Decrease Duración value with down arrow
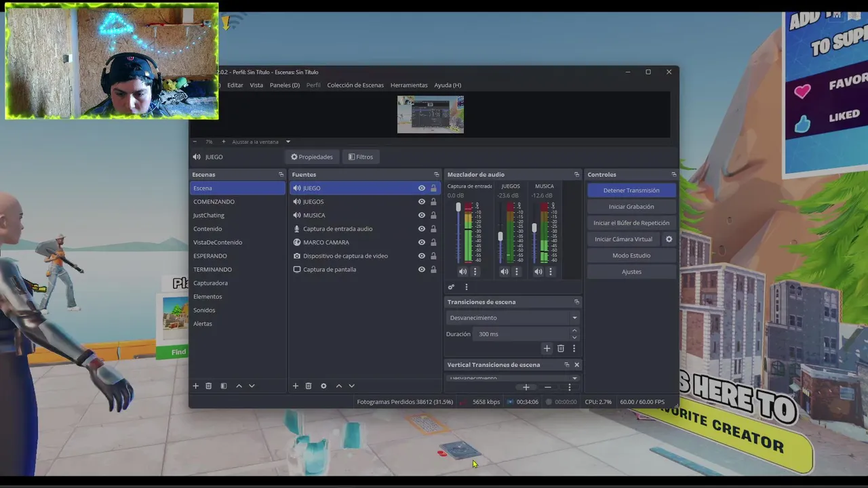 point(574,338)
